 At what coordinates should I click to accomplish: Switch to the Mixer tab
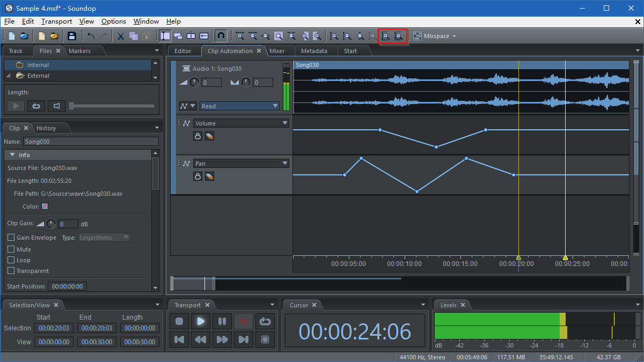(277, 51)
